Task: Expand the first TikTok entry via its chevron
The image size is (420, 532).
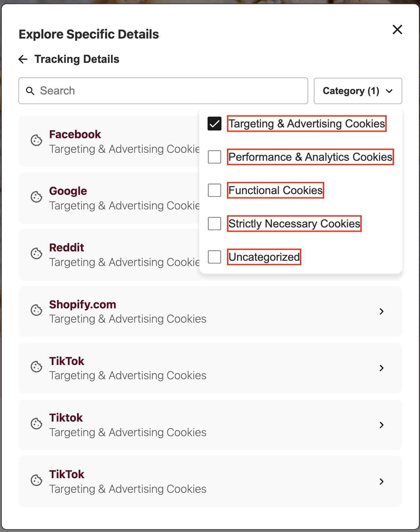Action: point(381,368)
